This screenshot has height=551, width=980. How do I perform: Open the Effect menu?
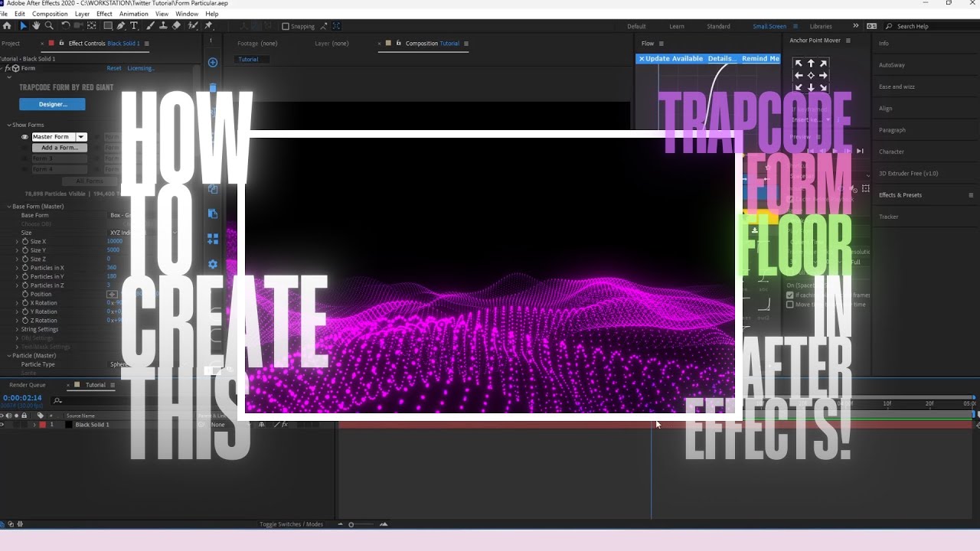[104, 14]
